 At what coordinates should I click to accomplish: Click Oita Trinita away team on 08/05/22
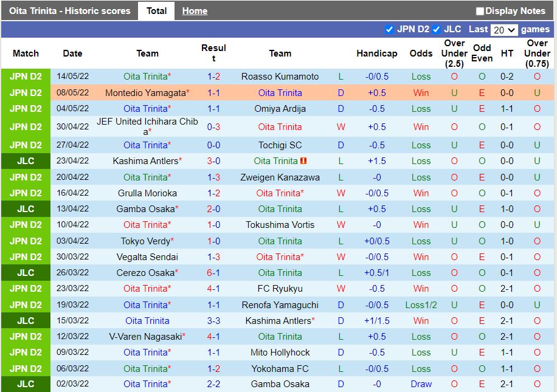pos(280,93)
